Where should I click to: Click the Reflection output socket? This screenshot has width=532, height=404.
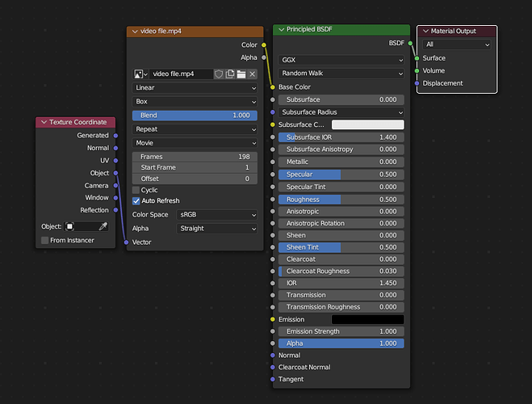click(115, 210)
